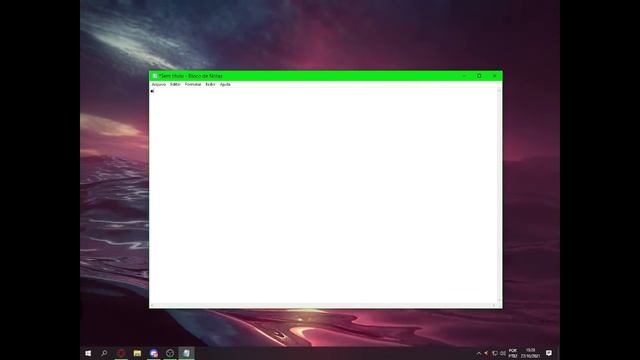
Task: Open the Exibir menu
Action: (210, 84)
